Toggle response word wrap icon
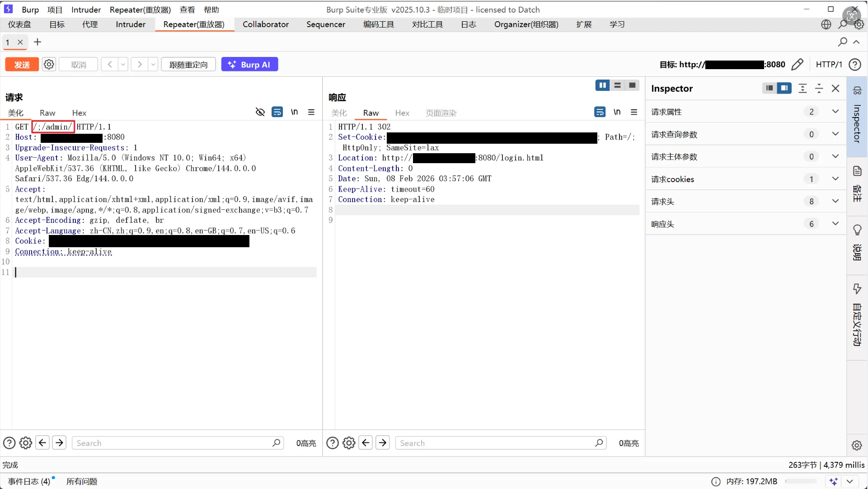The height and width of the screenshot is (489, 868). pyautogui.click(x=600, y=112)
